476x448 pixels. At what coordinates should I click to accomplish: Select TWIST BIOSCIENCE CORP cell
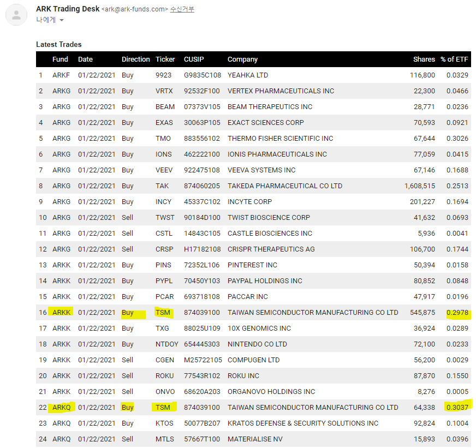click(x=269, y=218)
